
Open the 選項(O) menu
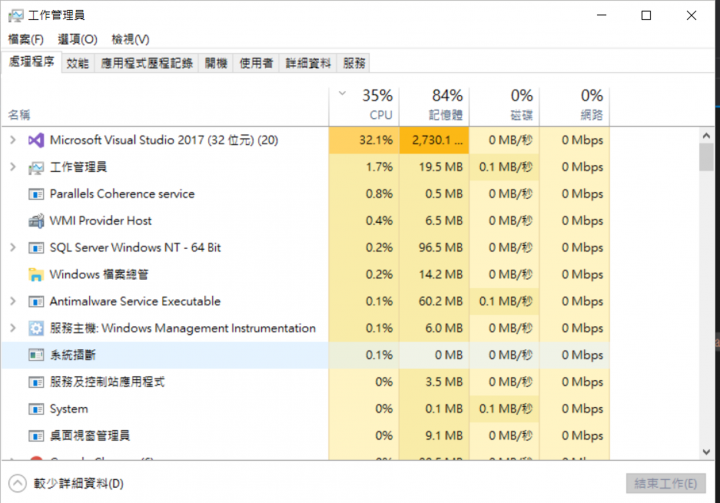(x=78, y=40)
